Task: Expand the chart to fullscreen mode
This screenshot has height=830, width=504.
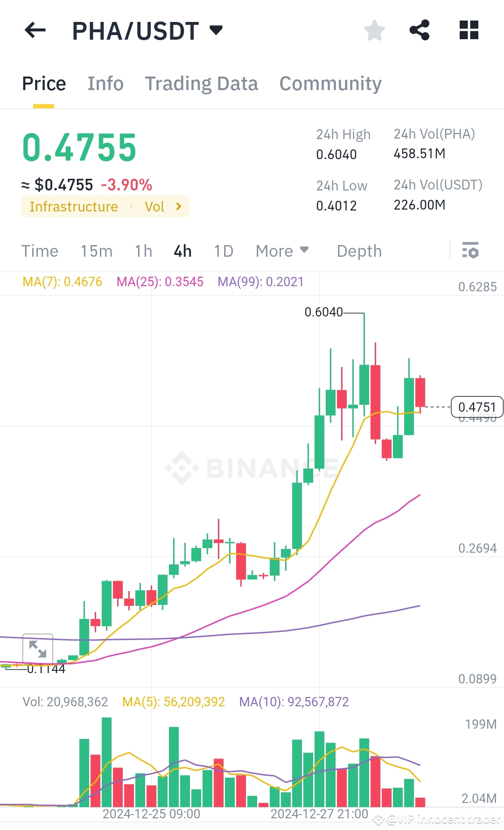Action: pos(38,649)
